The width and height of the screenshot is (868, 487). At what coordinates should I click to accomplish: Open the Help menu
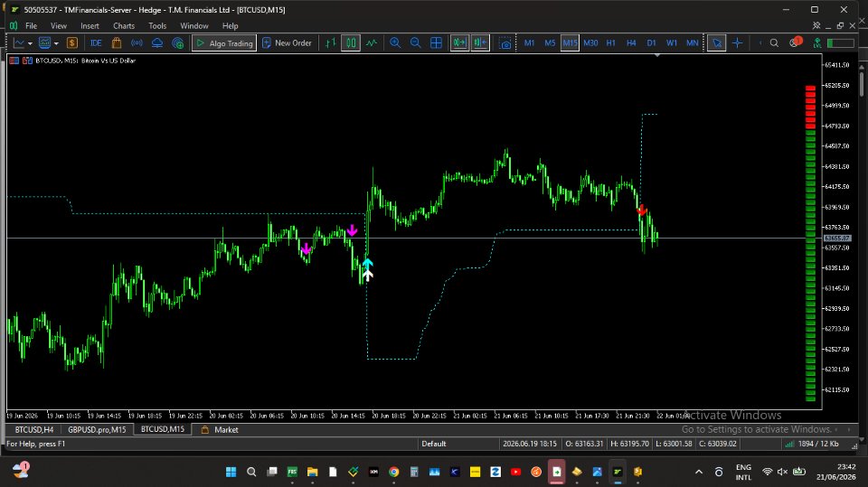(x=230, y=25)
